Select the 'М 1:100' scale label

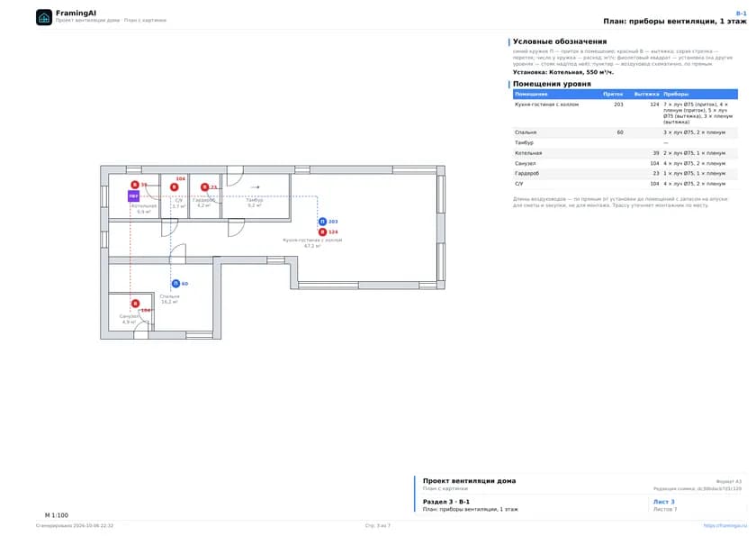(x=57, y=515)
